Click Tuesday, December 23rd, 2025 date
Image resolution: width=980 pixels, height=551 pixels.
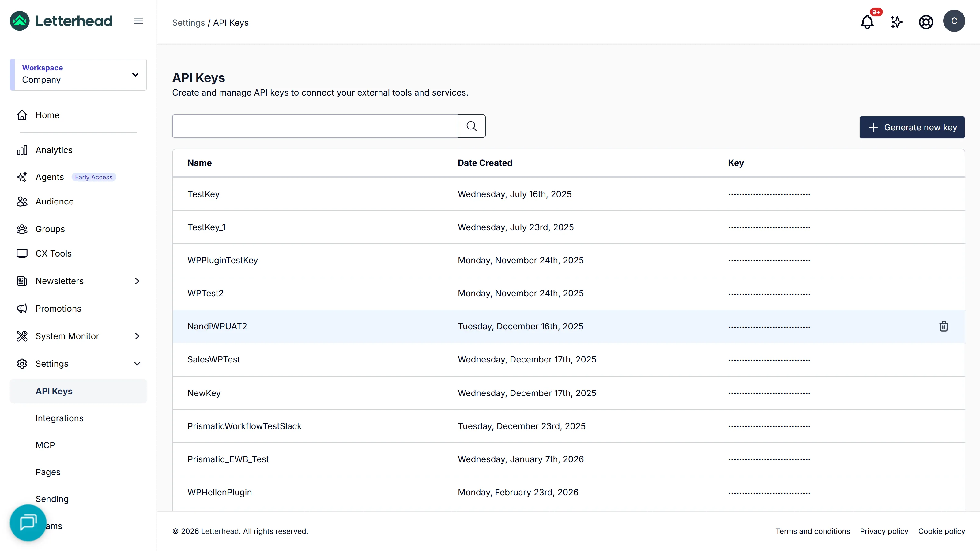tap(522, 426)
